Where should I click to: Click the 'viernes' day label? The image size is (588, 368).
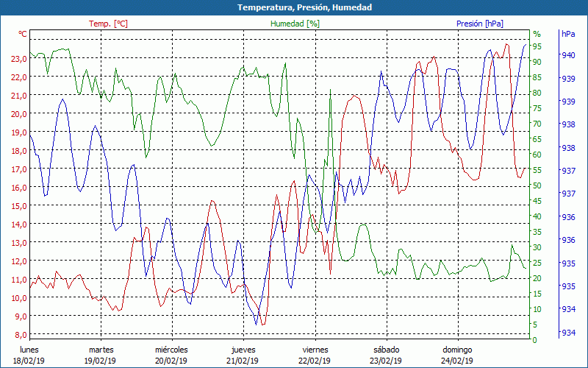point(315,350)
